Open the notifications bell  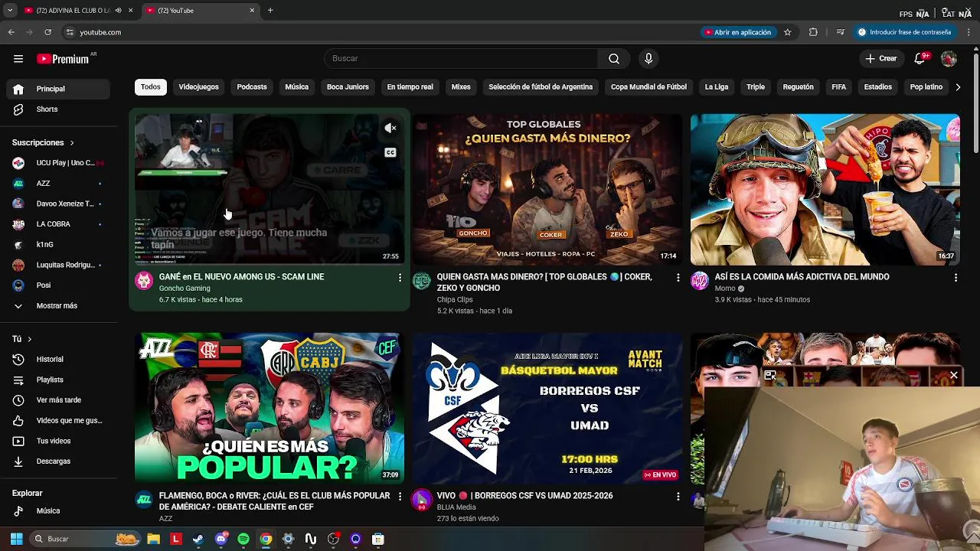click(920, 59)
